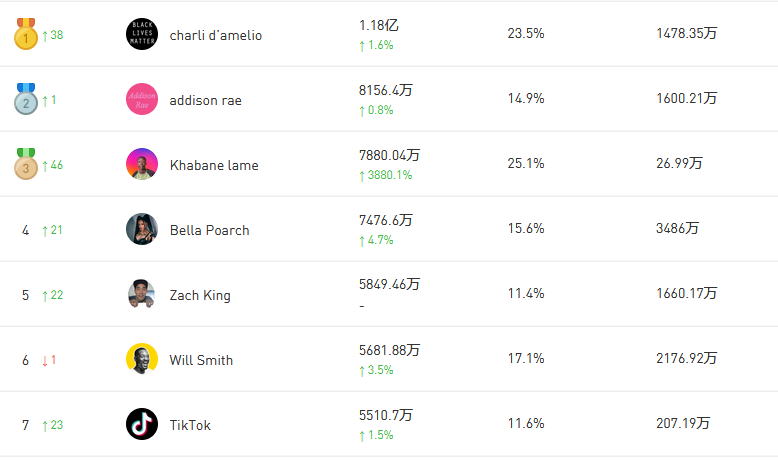778x462 pixels.
Task: Click the red down arrow in rank 6
Action: coord(45,360)
